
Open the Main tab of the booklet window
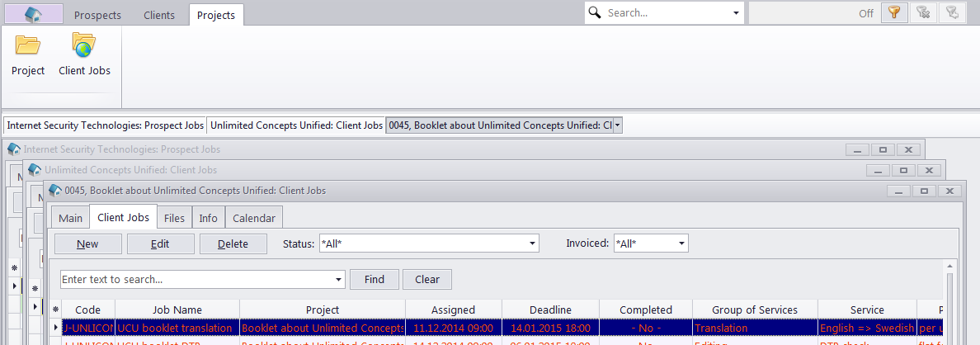71,218
